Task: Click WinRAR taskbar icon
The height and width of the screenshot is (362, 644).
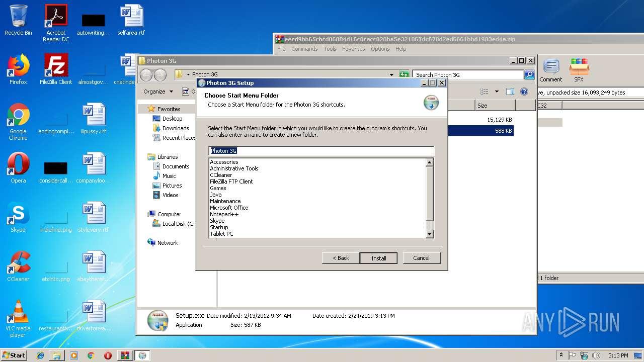Action: (x=125, y=355)
